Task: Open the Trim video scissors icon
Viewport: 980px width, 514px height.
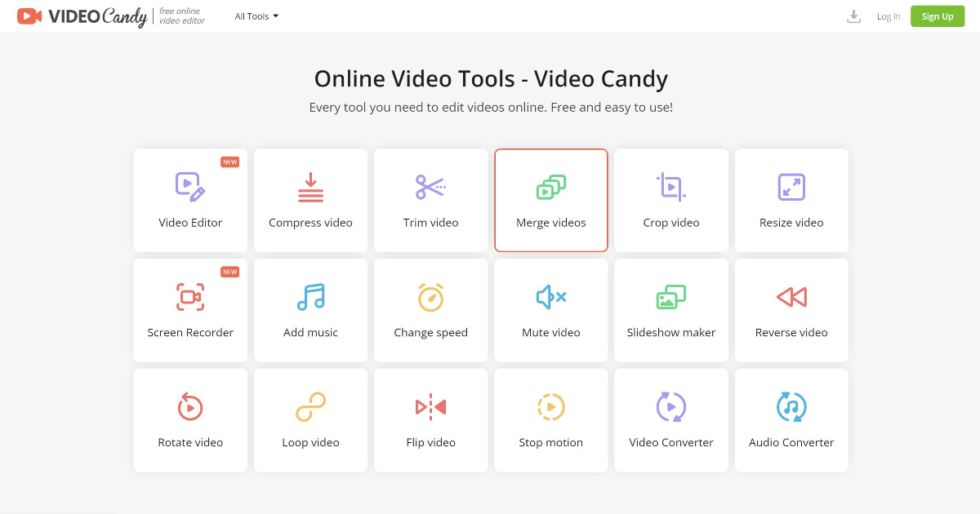Action: tap(430, 186)
